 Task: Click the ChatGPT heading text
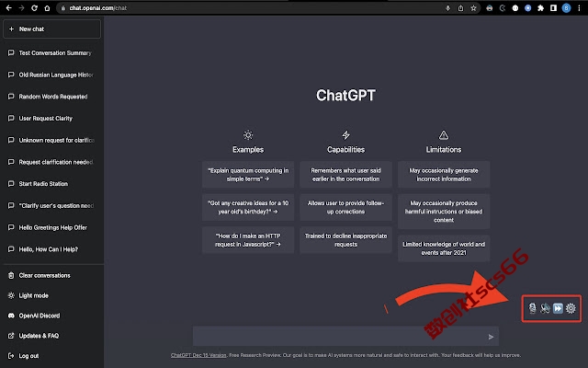(345, 96)
